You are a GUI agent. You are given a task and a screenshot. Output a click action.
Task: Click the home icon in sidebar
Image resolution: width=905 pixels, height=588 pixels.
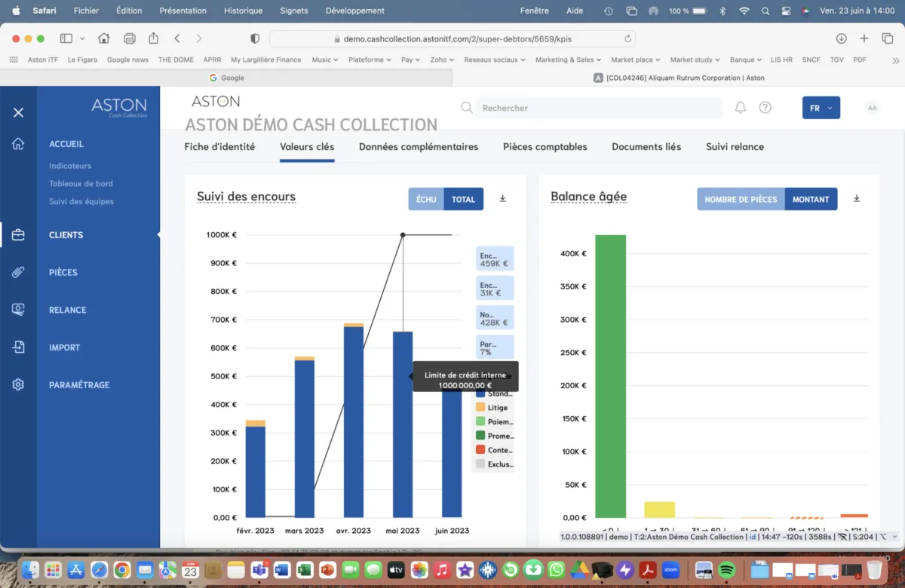18,144
